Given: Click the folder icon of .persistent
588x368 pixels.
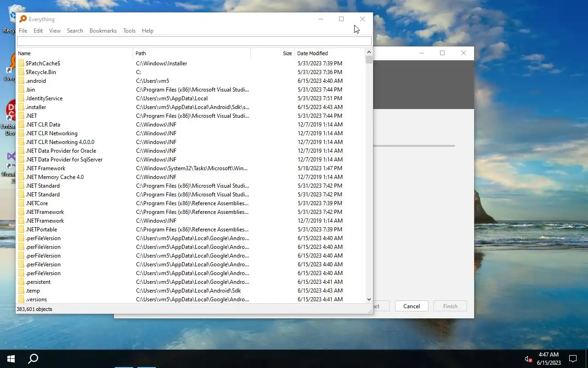Looking at the screenshot, I should [x=21, y=282].
